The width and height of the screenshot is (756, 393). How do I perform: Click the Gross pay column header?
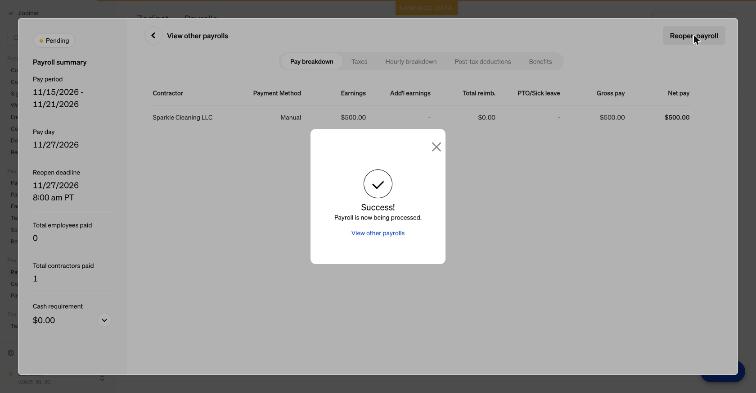610,93
